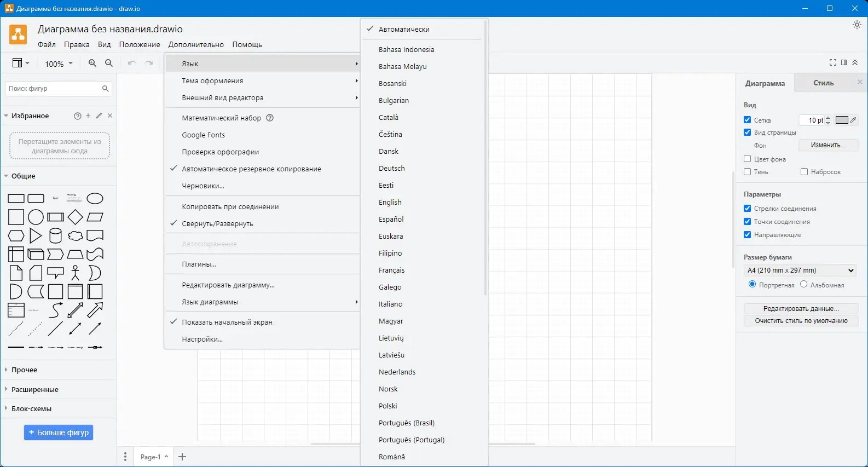Toggle the Направляющие checkbox
The height and width of the screenshot is (467, 868).
click(x=747, y=234)
